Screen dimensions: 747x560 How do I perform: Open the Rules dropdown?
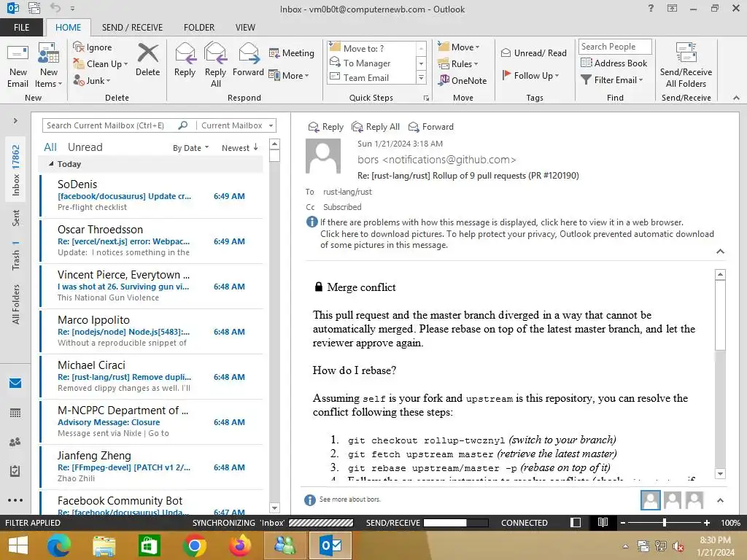458,64
